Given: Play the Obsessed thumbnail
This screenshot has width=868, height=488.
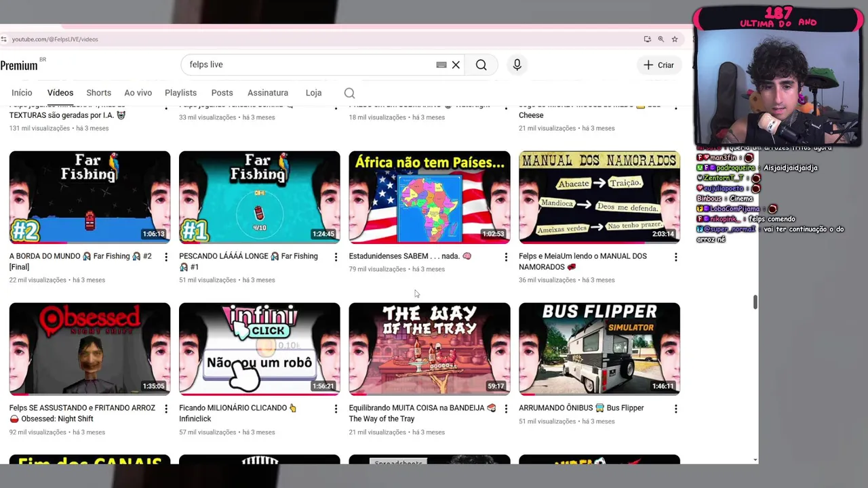Looking at the screenshot, I should click(90, 349).
